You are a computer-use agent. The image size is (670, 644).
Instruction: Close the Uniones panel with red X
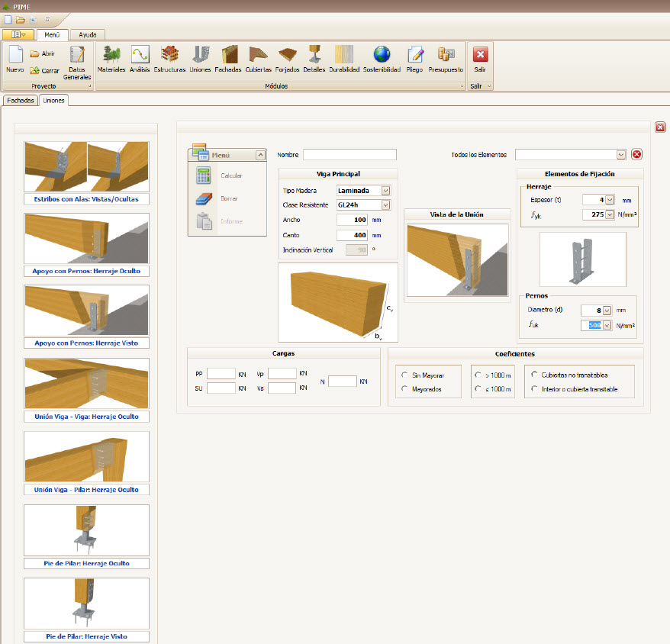pyautogui.click(x=660, y=127)
